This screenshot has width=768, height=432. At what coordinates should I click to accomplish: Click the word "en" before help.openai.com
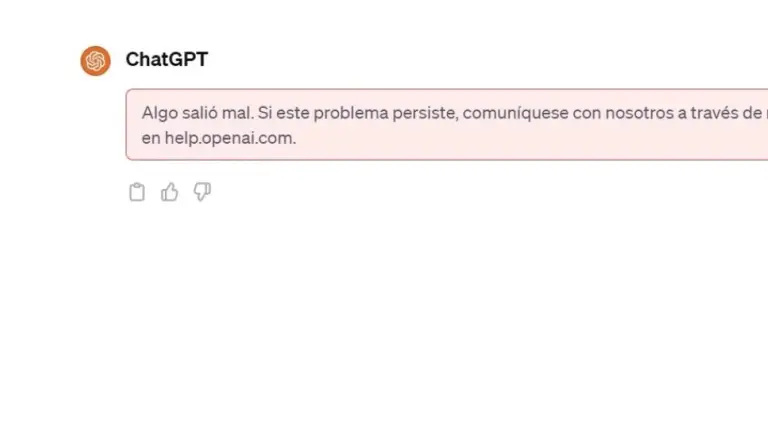point(151,138)
